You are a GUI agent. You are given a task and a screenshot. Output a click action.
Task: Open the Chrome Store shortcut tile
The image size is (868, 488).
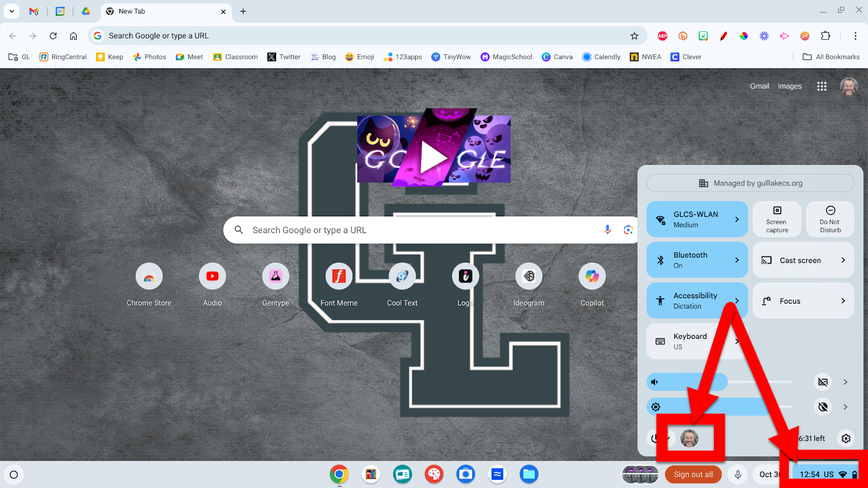149,285
